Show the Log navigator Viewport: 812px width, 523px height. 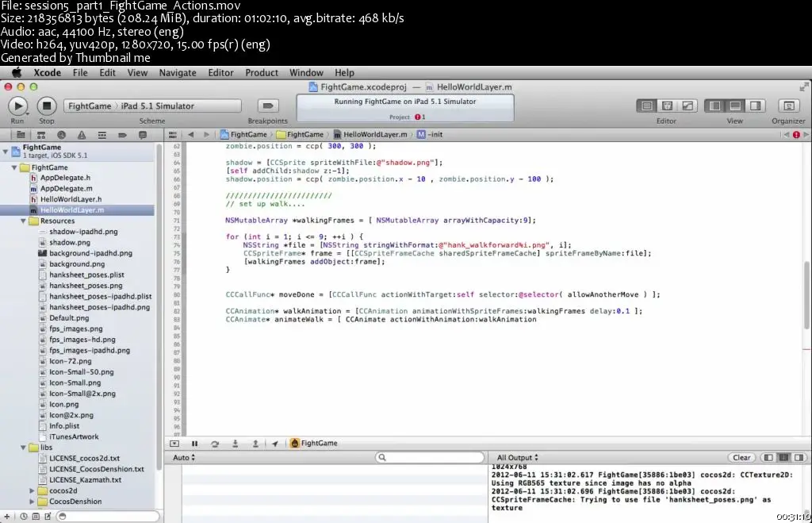click(143, 135)
